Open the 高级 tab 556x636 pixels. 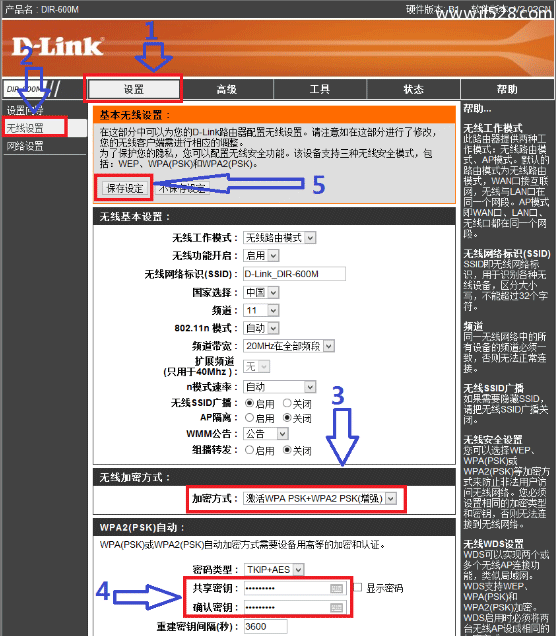tap(227, 89)
